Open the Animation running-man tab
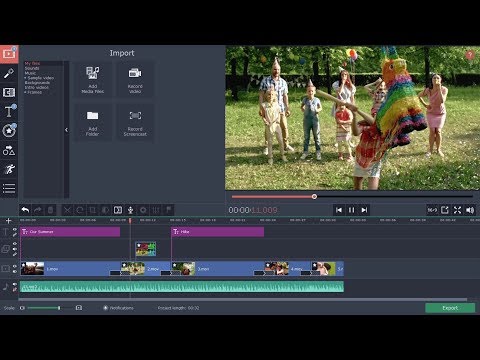 9,169
